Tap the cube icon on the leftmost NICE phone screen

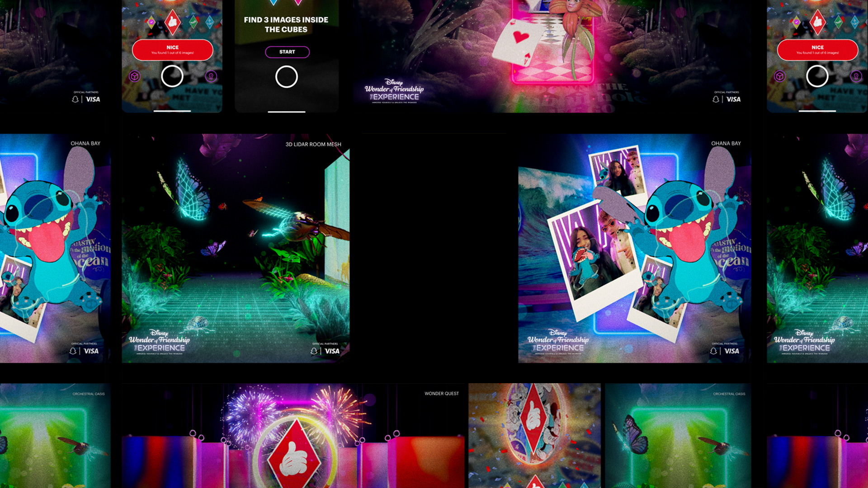coord(135,76)
